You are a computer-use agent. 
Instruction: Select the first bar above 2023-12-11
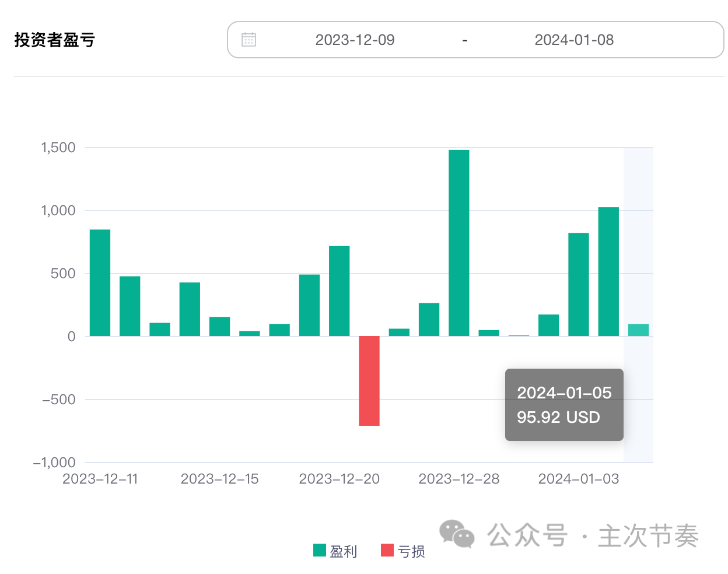(100, 283)
